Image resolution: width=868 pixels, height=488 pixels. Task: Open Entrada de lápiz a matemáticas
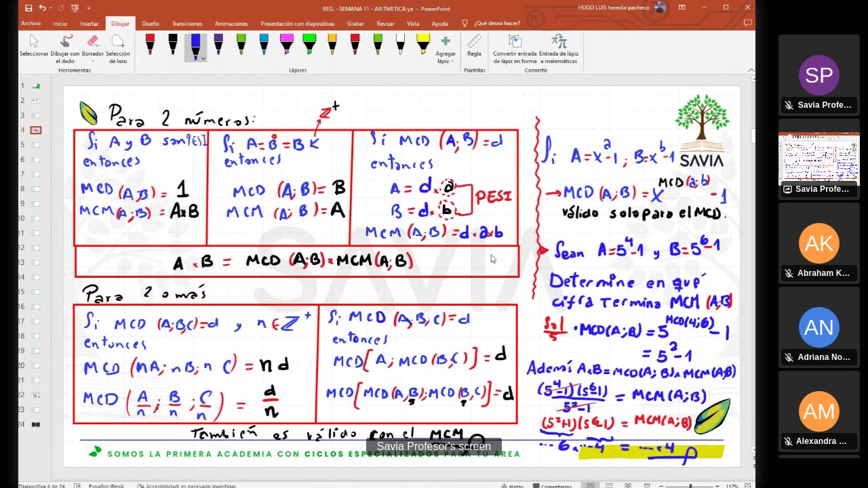click(558, 49)
